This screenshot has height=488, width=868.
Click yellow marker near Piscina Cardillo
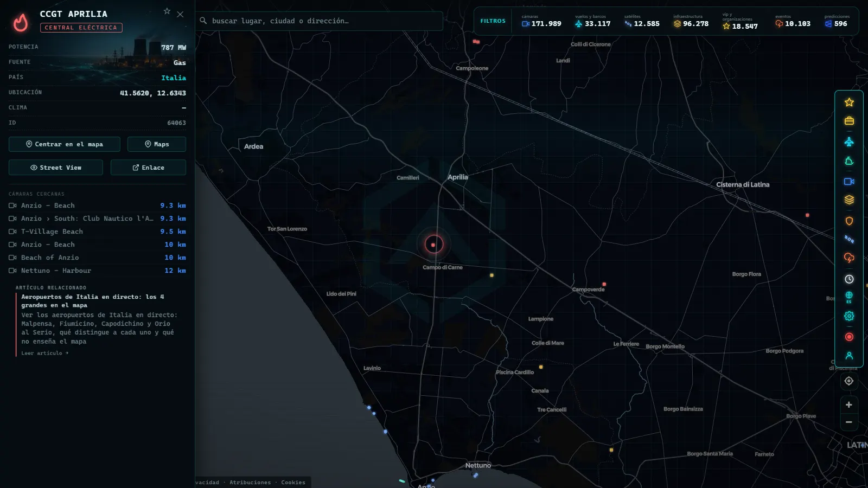pyautogui.click(x=541, y=367)
